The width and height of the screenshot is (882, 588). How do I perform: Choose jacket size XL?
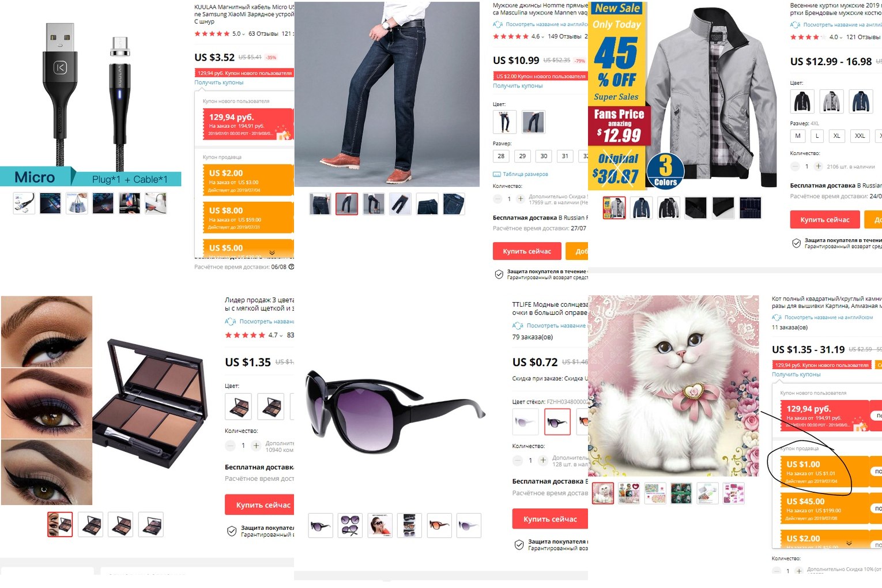[x=836, y=136]
